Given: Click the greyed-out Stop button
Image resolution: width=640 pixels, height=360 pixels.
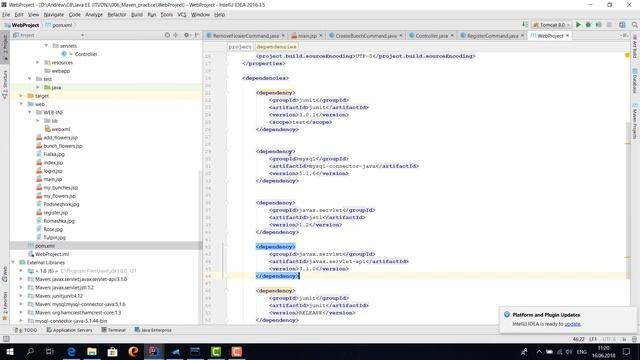Looking at the screenshot, I should click(609, 25).
